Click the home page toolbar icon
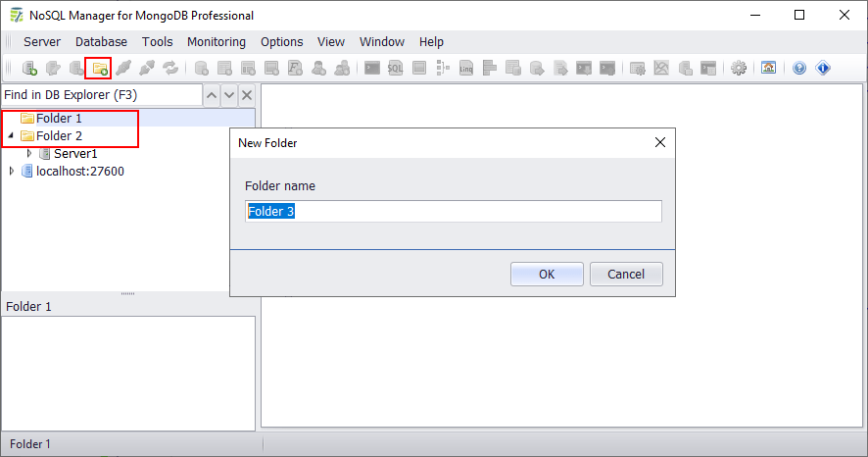 pyautogui.click(x=768, y=69)
